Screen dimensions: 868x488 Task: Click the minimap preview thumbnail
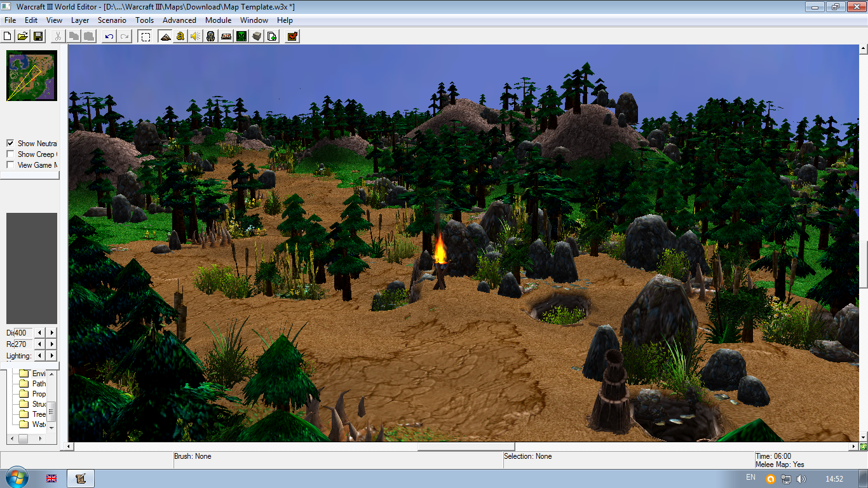[32, 76]
